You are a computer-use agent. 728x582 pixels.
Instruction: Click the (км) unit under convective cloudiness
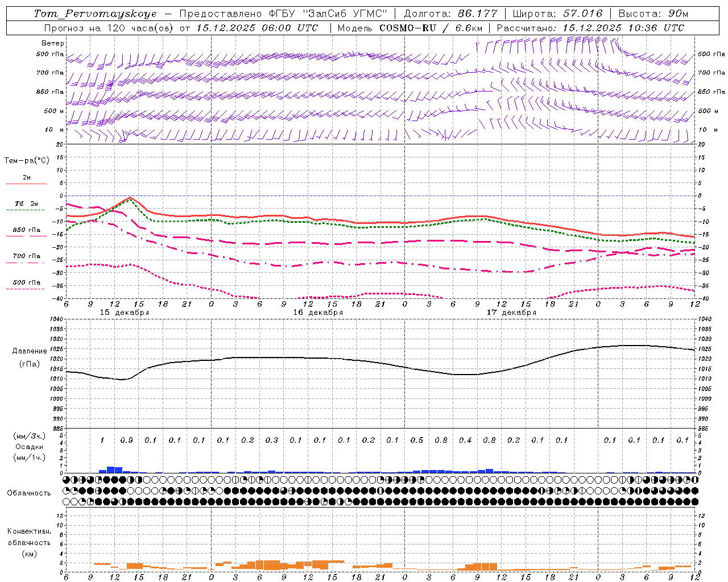pyautogui.click(x=29, y=554)
